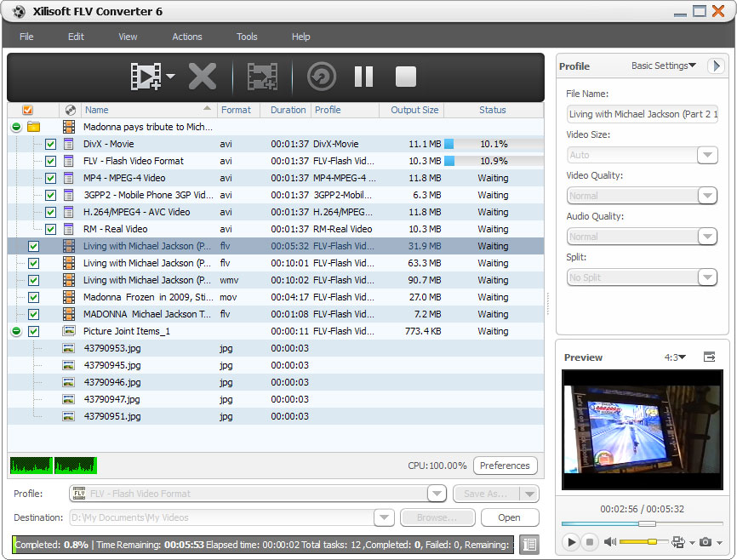Click the speaker mute icon in Preview
Image resolution: width=737 pixels, height=560 pixels.
(610, 542)
